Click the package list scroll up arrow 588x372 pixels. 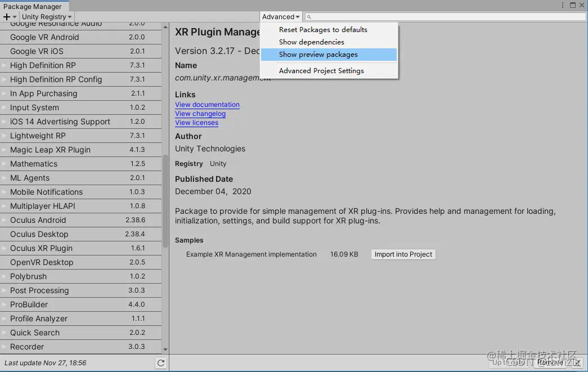(x=165, y=27)
